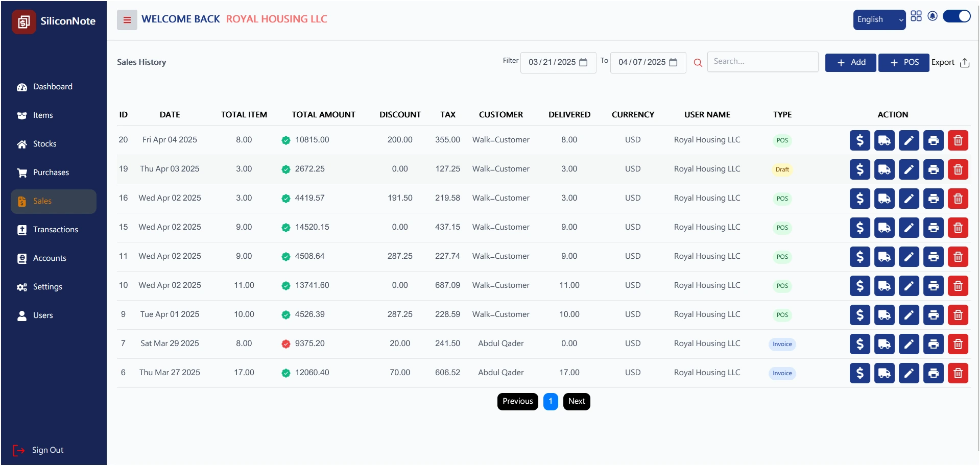Click the red search magnifier icon
This screenshot has height=466, width=980.
pos(698,63)
